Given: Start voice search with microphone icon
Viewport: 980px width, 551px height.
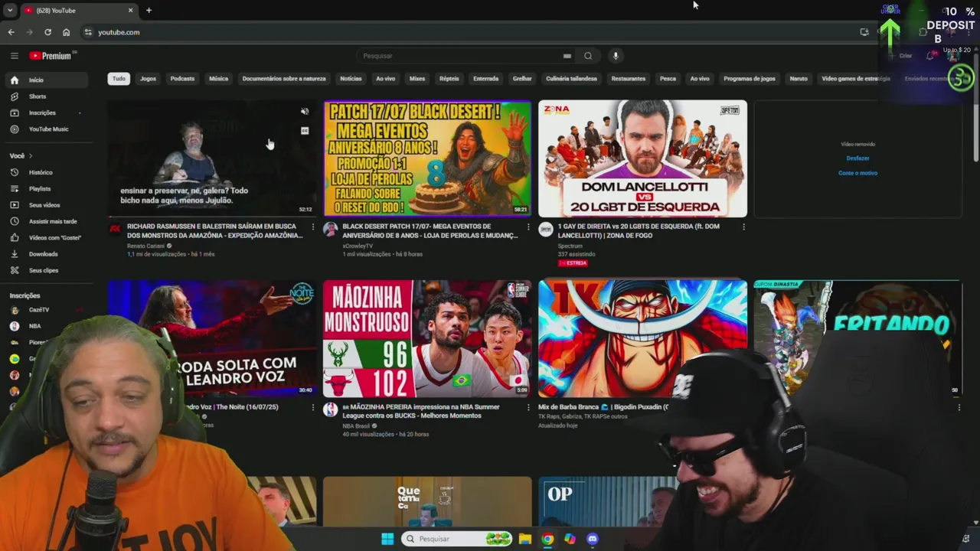Looking at the screenshot, I should pos(616,56).
